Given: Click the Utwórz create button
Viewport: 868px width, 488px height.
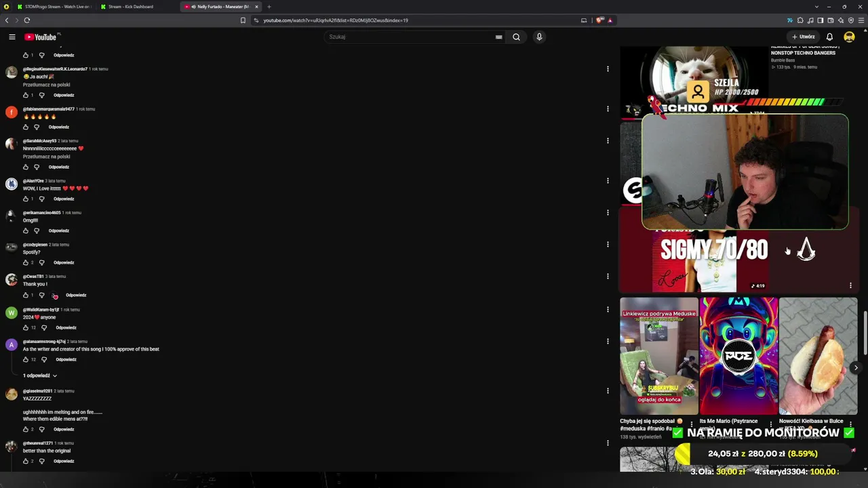Looking at the screenshot, I should pos(804,37).
